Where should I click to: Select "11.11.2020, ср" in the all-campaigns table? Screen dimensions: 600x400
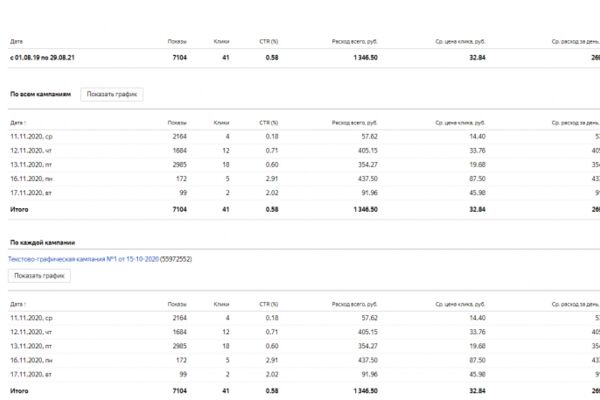[x=31, y=137]
